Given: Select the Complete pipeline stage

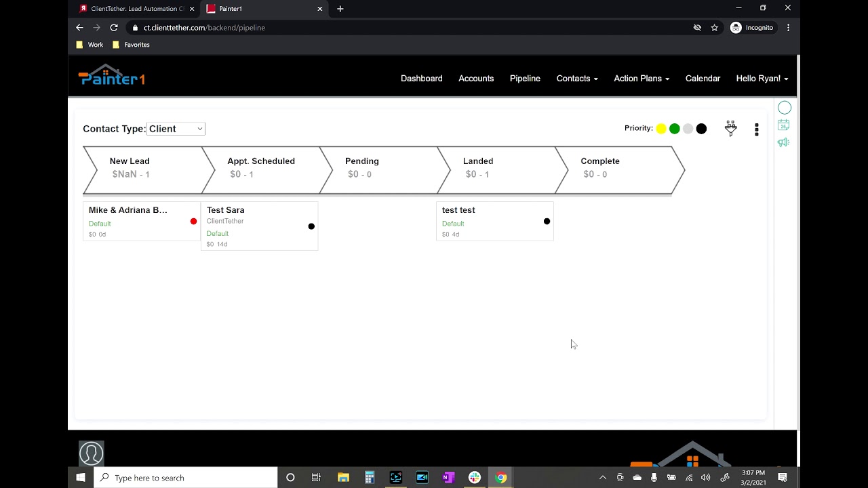Looking at the screenshot, I should point(621,170).
